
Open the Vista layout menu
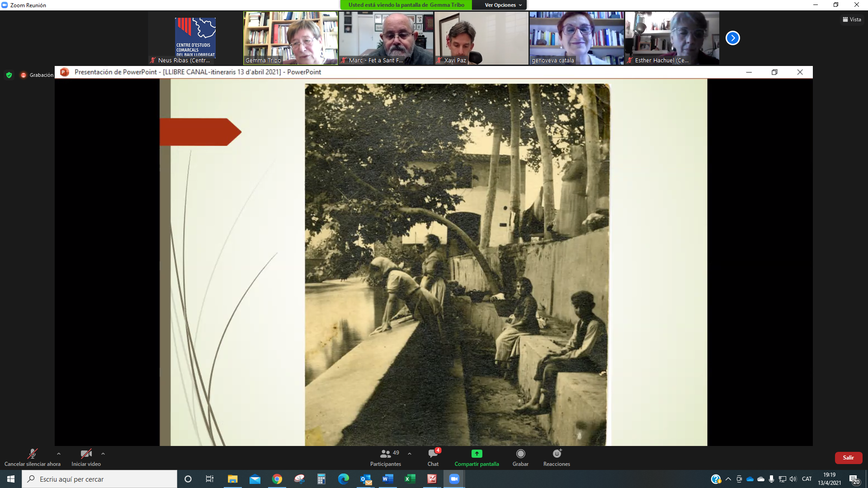[852, 19]
